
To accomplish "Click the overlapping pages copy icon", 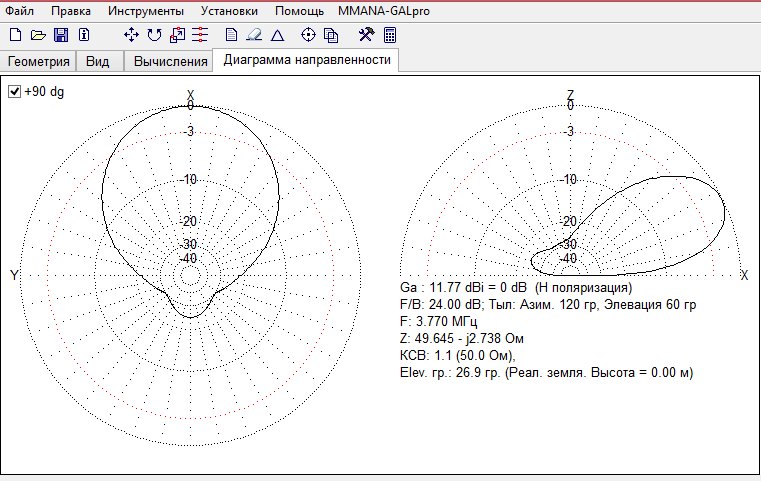I will 332,35.
